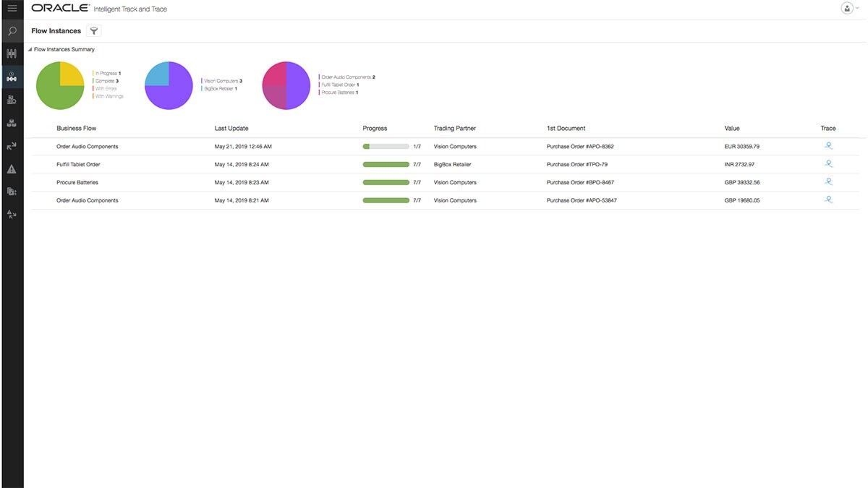Open the hamburger navigation menu

tap(12, 9)
